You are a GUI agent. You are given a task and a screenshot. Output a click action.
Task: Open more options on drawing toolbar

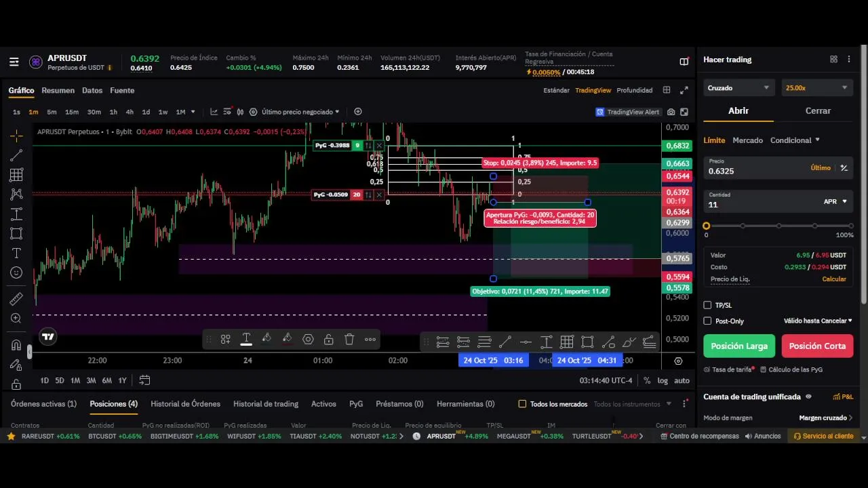370,340
